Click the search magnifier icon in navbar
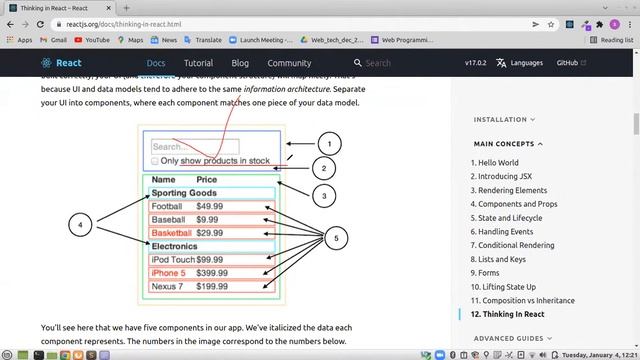640x360 pixels. 358,63
